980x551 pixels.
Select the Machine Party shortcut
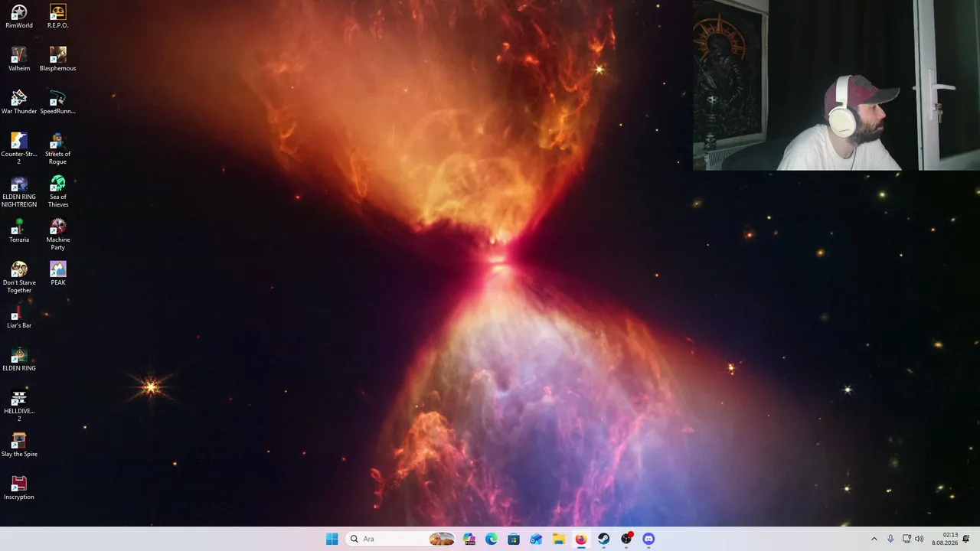pos(57,234)
